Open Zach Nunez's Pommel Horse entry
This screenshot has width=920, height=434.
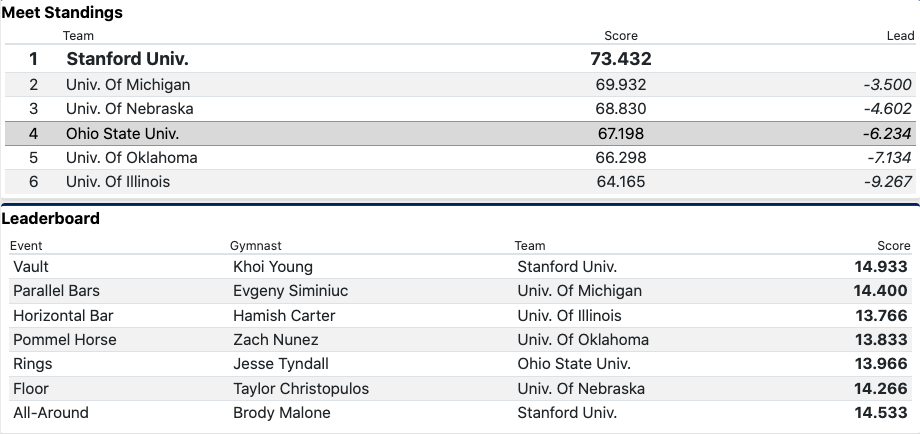coord(274,340)
